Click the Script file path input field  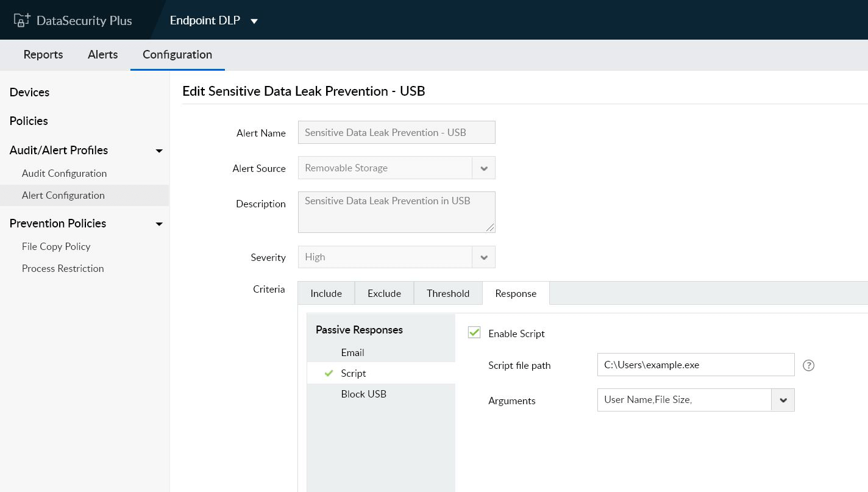tap(695, 365)
